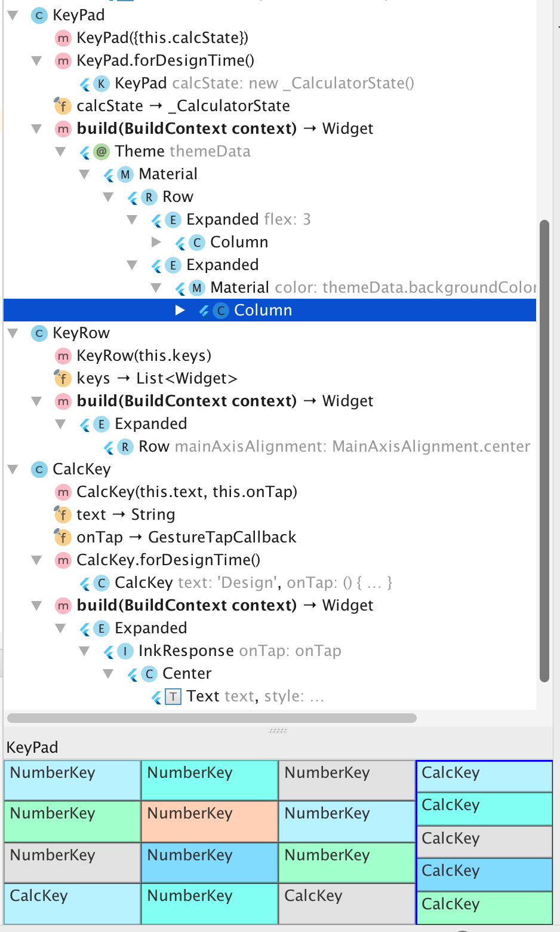Image resolution: width=560 pixels, height=932 pixels.
Task: Expand the Column under Expanded flex: 3
Action: (156, 242)
